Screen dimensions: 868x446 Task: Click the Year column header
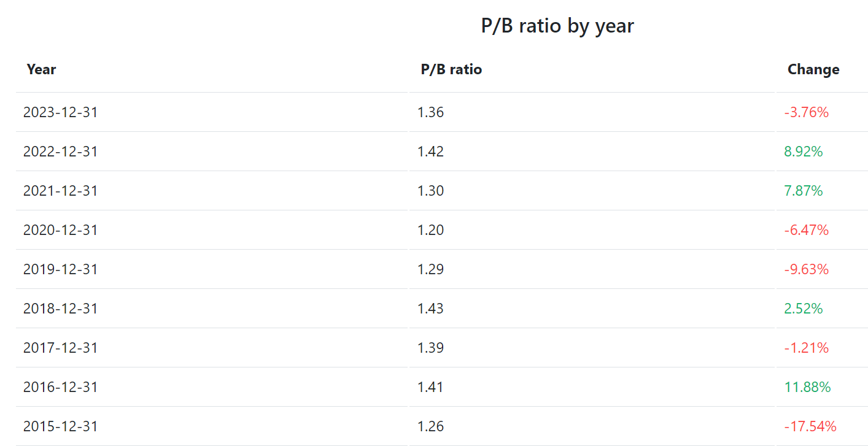pos(41,70)
